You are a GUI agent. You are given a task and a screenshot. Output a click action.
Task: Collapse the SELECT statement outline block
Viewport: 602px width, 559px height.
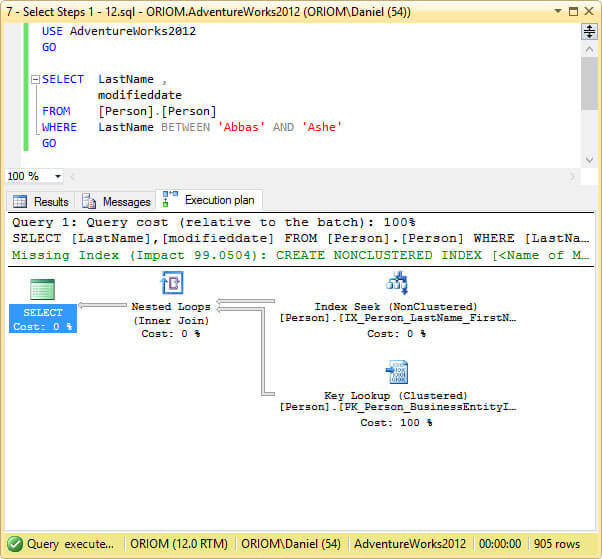coord(34,79)
